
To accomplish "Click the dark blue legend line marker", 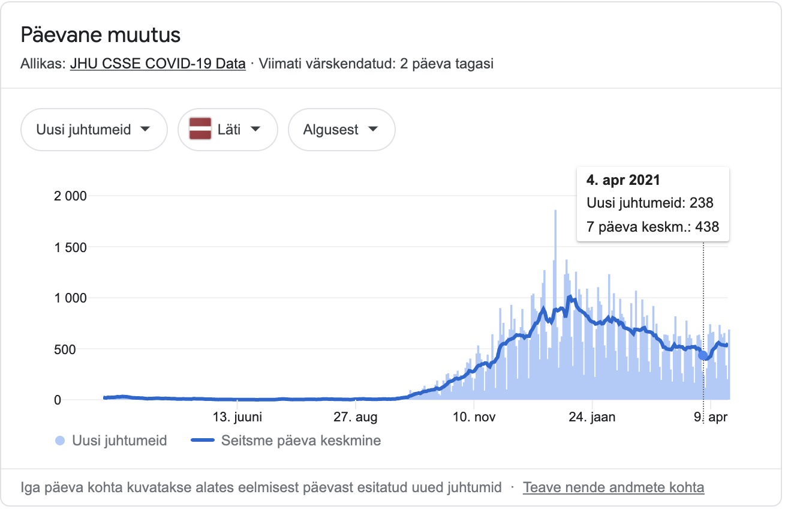I will [203, 441].
